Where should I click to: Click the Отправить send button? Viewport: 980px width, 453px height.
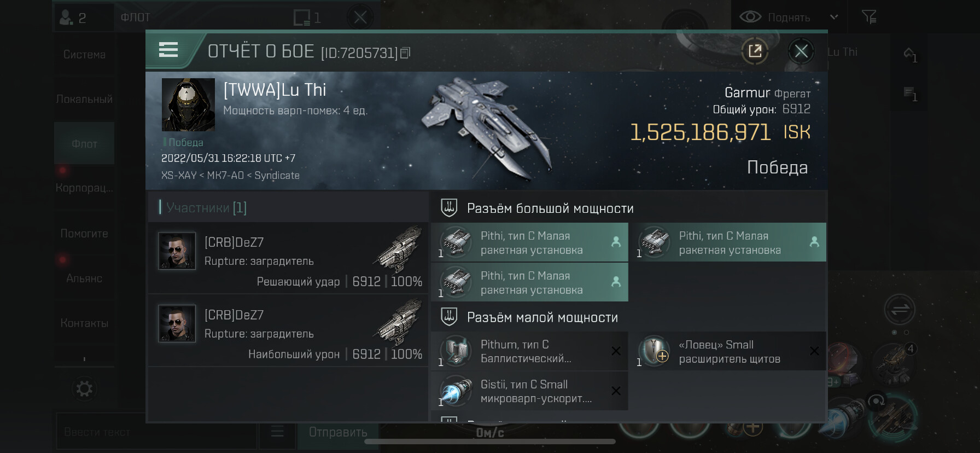click(338, 432)
